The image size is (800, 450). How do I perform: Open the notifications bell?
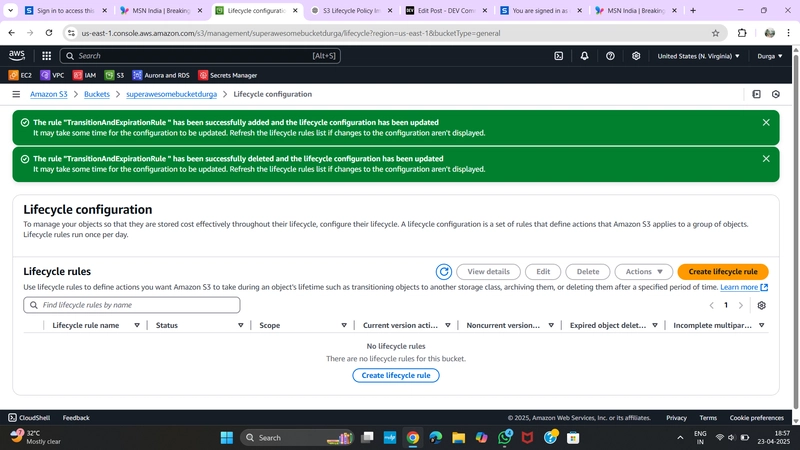584,56
